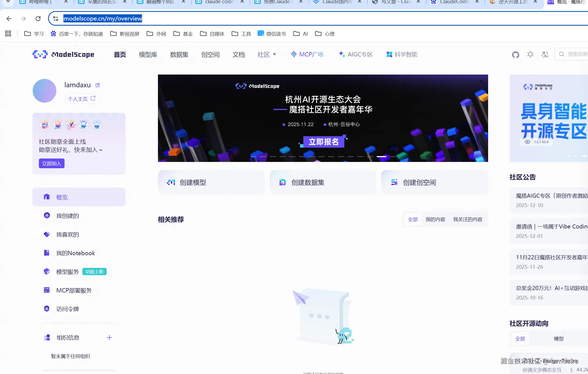Click the add organization plus icon
The height and width of the screenshot is (374, 588).
(109, 338)
